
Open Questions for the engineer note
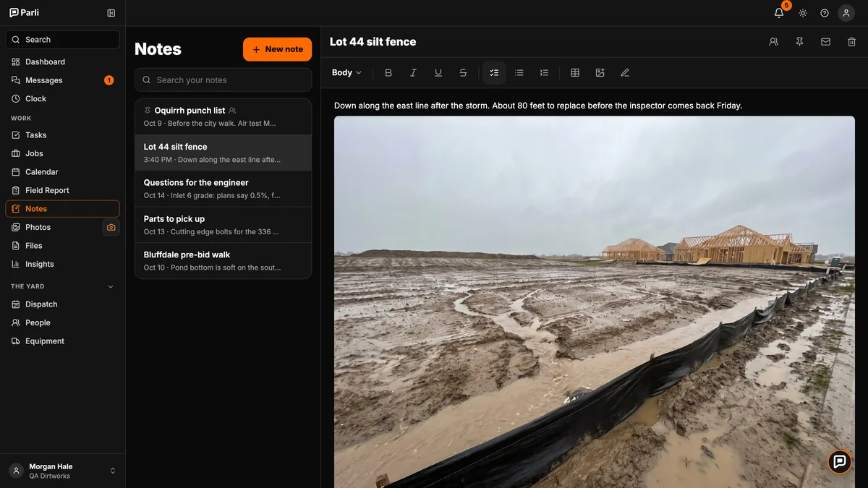[224, 189]
